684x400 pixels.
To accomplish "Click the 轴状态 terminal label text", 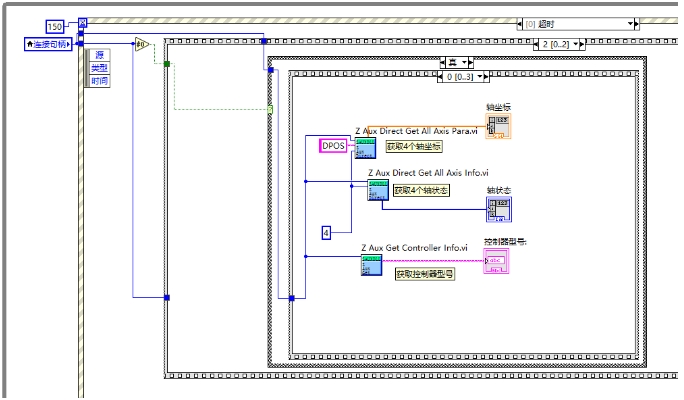I will pos(499,190).
